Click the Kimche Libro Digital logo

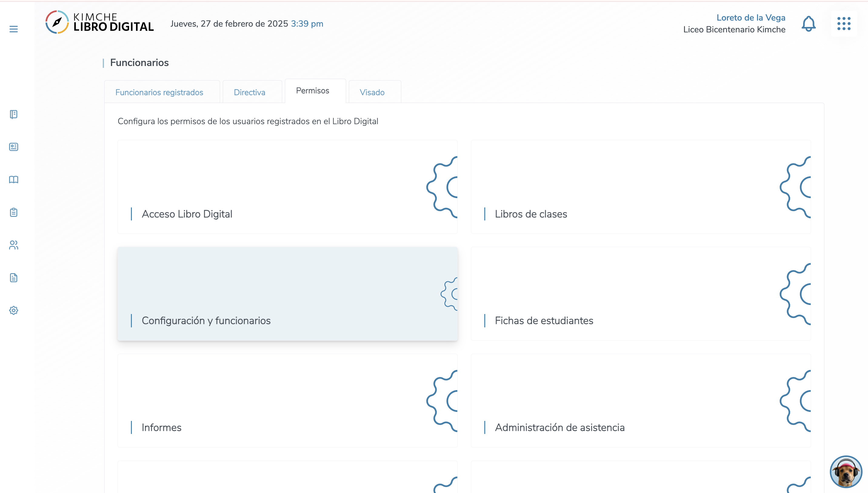click(100, 22)
